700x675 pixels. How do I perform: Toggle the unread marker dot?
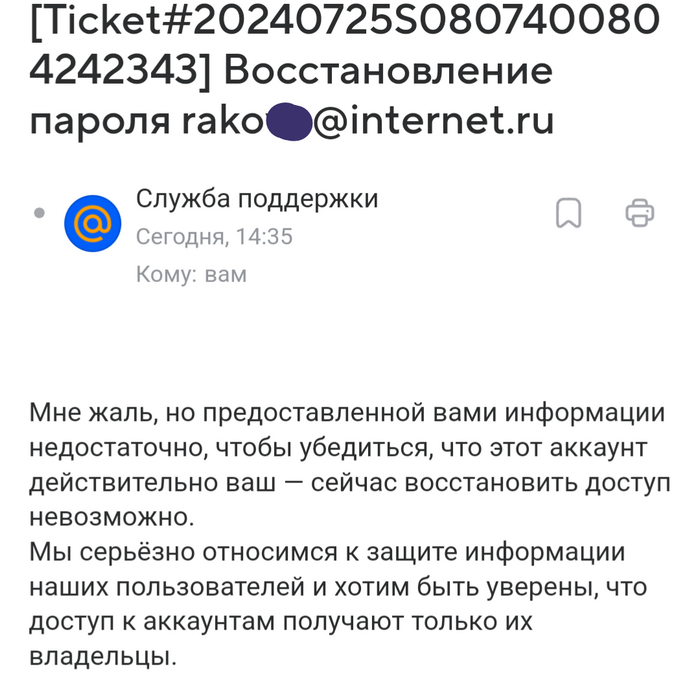point(39,213)
